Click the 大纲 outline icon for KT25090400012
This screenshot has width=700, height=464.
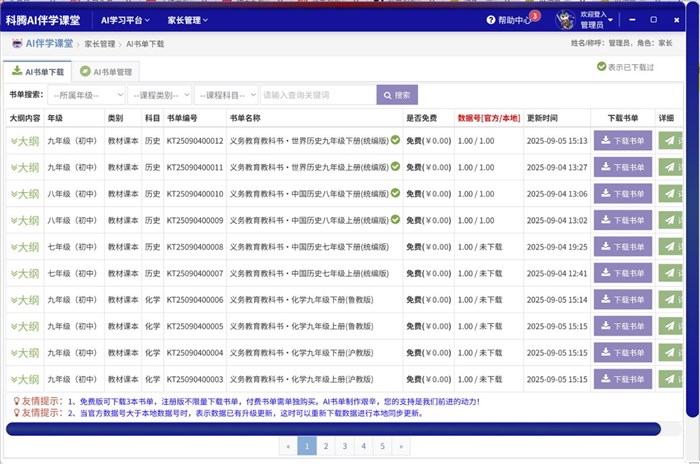pos(25,141)
